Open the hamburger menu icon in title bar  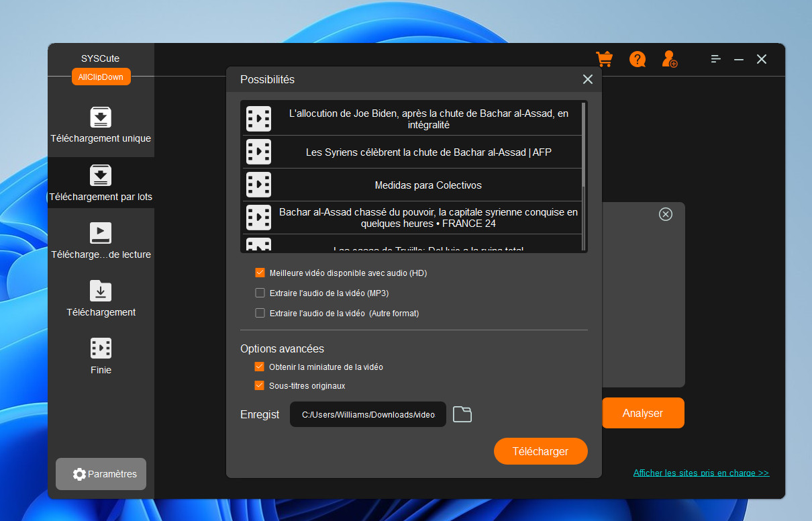(716, 59)
